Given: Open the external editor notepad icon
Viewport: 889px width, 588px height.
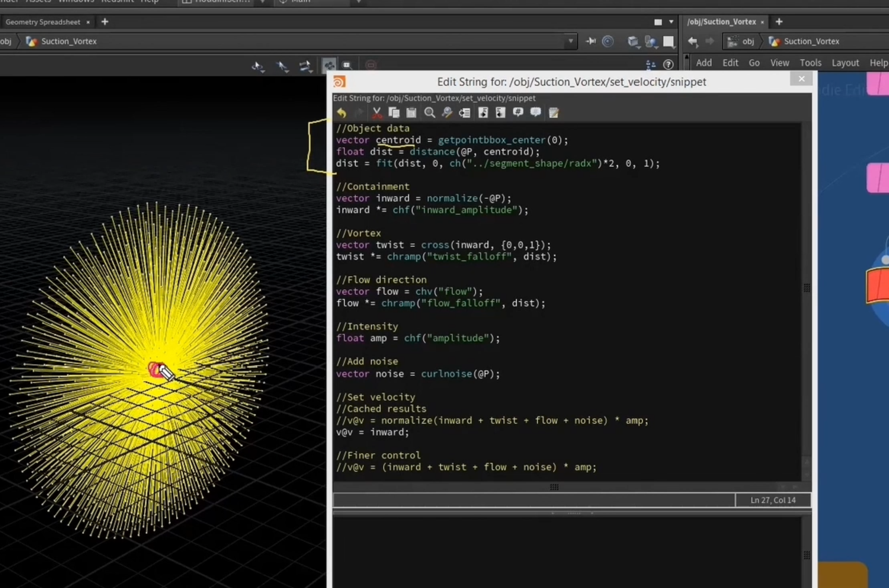Looking at the screenshot, I should click(554, 113).
